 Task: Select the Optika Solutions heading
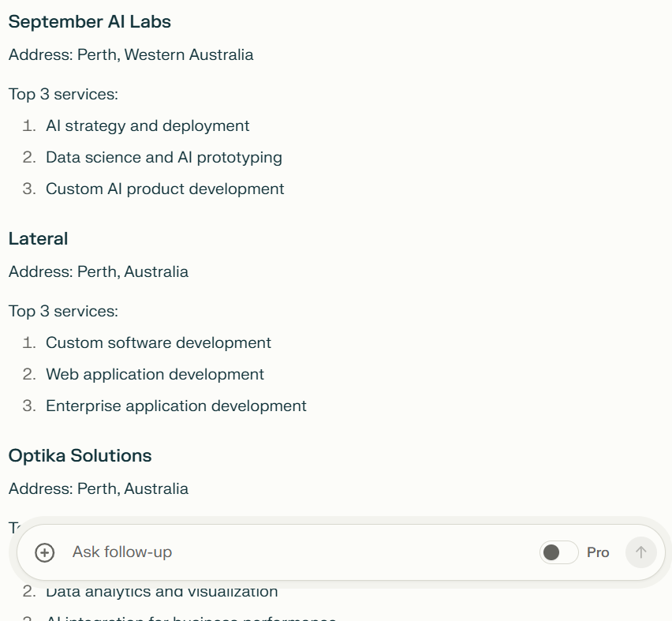[80, 456]
